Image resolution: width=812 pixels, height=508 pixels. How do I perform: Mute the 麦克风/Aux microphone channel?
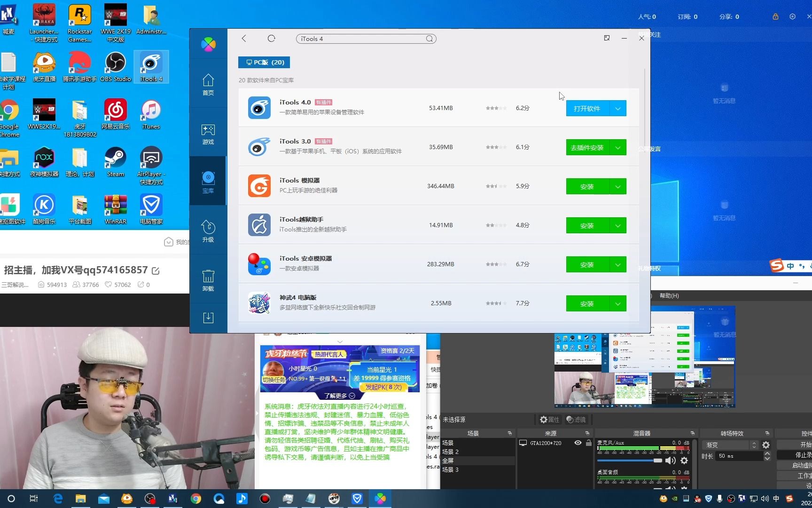pos(671,460)
